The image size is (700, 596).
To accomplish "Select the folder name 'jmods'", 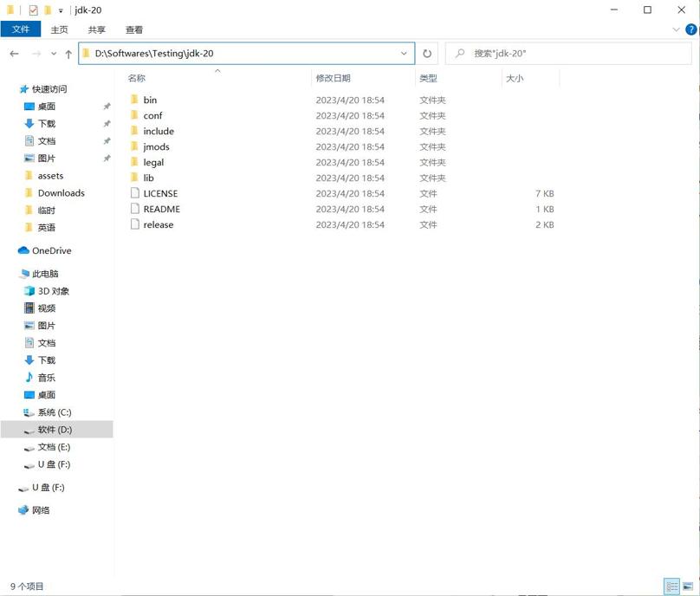I will click(156, 147).
